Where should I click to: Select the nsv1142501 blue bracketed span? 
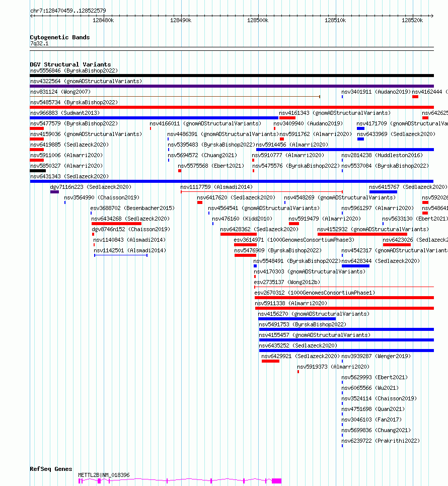(x=121, y=255)
